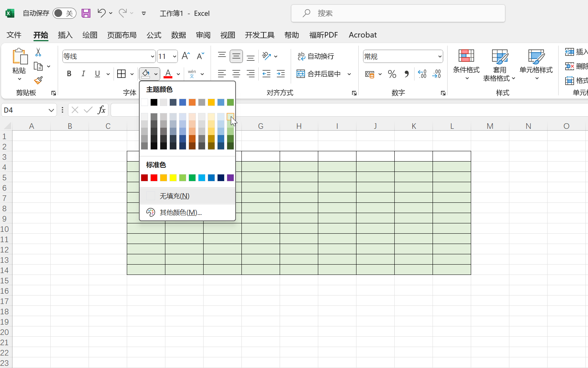Click the comma style icon
This screenshot has width=588, height=368.
[406, 74]
